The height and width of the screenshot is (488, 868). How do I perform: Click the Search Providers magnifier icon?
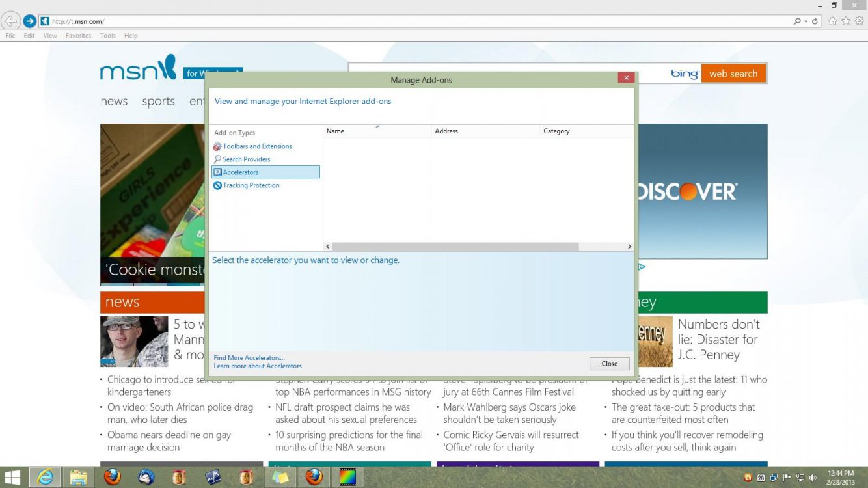tap(217, 159)
